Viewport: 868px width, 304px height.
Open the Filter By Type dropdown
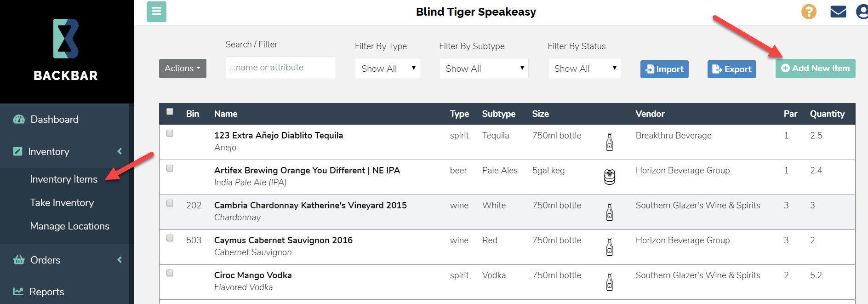pos(388,69)
